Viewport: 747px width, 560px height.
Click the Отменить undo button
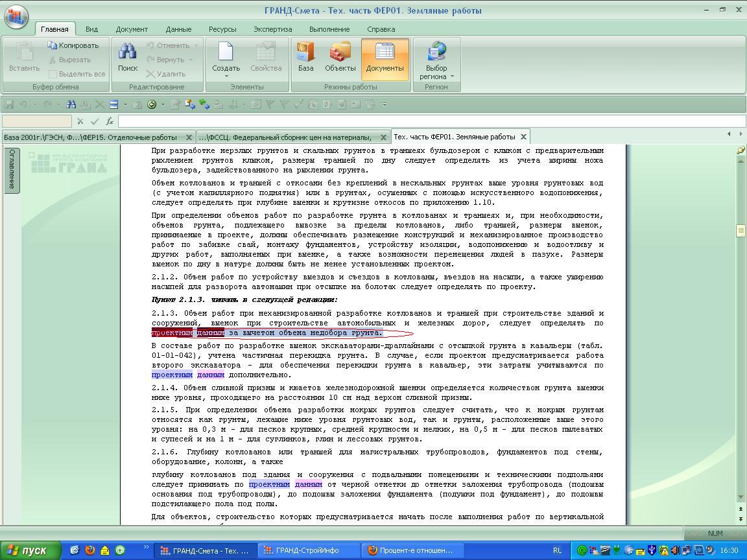tap(169, 45)
